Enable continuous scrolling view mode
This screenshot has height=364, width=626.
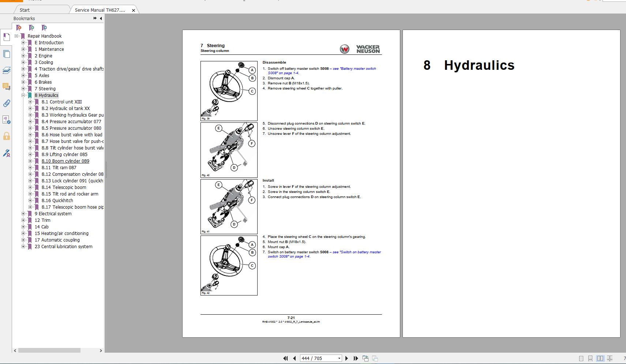(x=590, y=359)
